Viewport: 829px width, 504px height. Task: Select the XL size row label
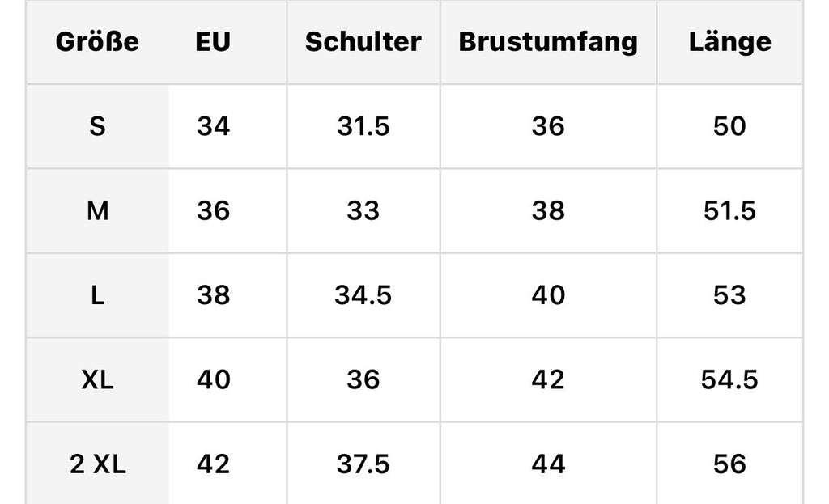(97, 379)
